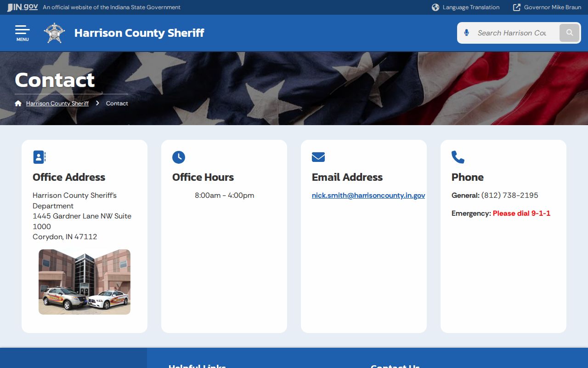Click the phone handset icon
588x368 pixels.
458,157
